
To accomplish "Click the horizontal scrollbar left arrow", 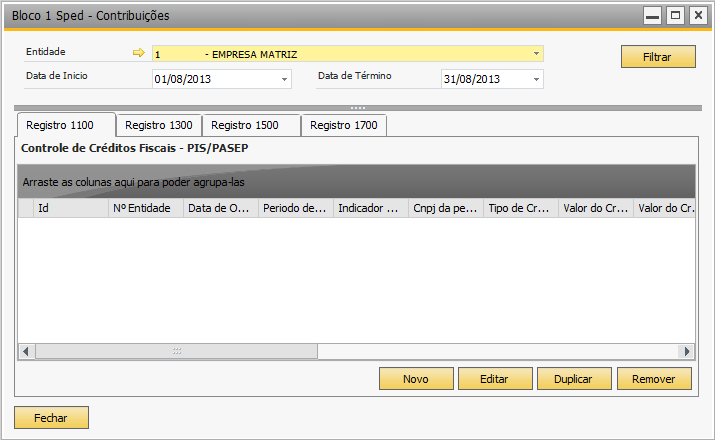I will pyautogui.click(x=26, y=352).
